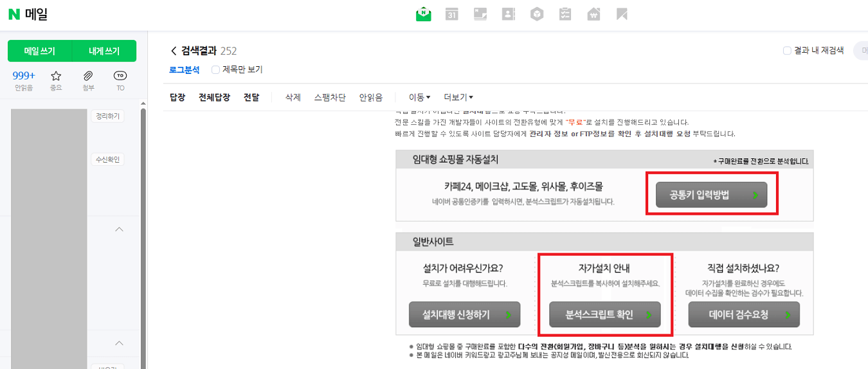Open the household ledger won-house icon
868x369 pixels.
tap(593, 14)
